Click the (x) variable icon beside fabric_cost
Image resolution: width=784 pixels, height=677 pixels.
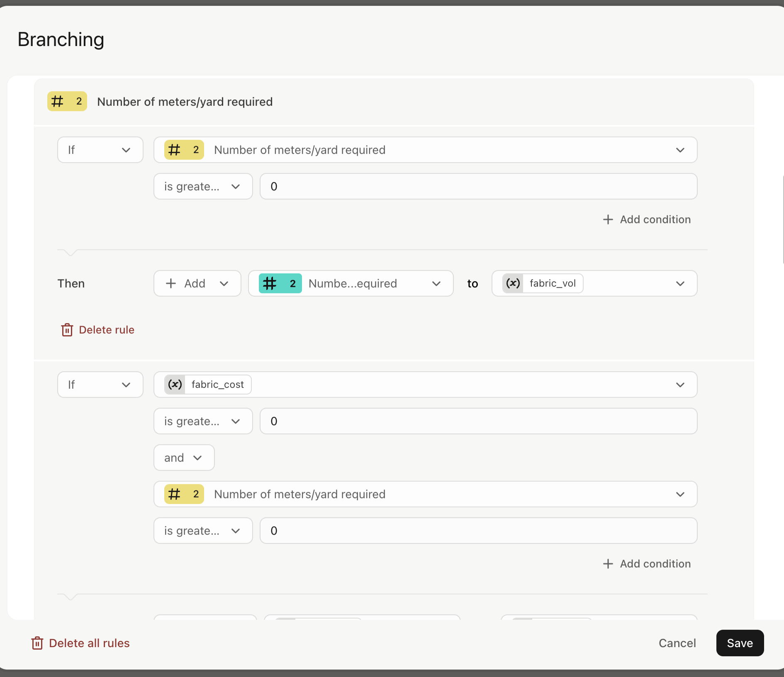click(x=175, y=385)
